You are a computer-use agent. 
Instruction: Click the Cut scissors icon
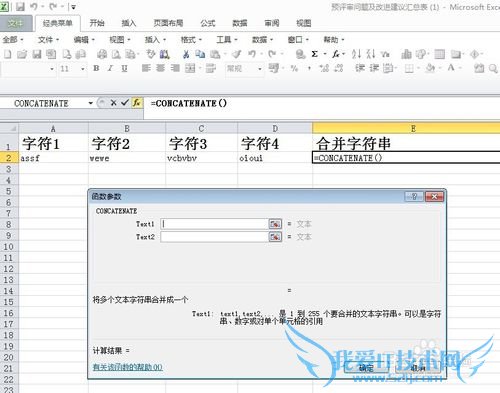186,54
